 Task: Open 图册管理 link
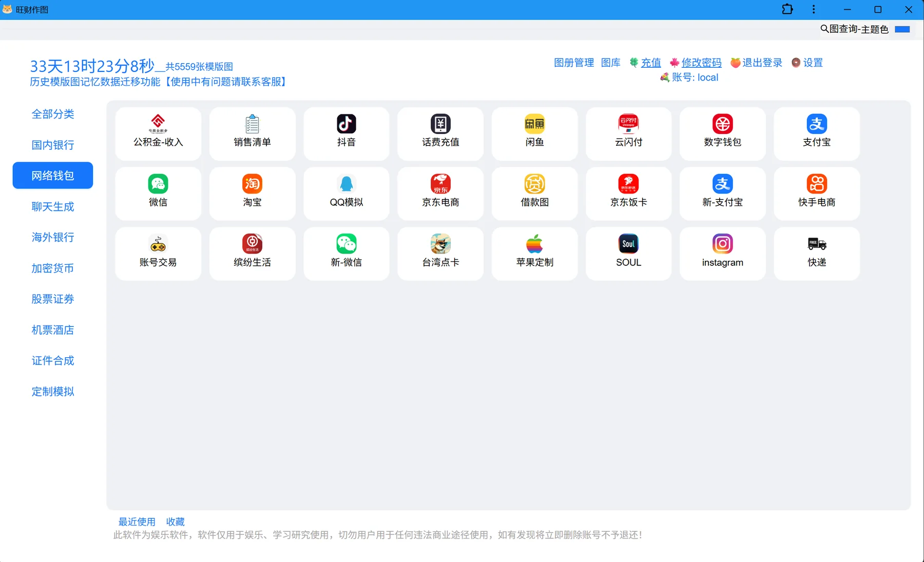[574, 63]
